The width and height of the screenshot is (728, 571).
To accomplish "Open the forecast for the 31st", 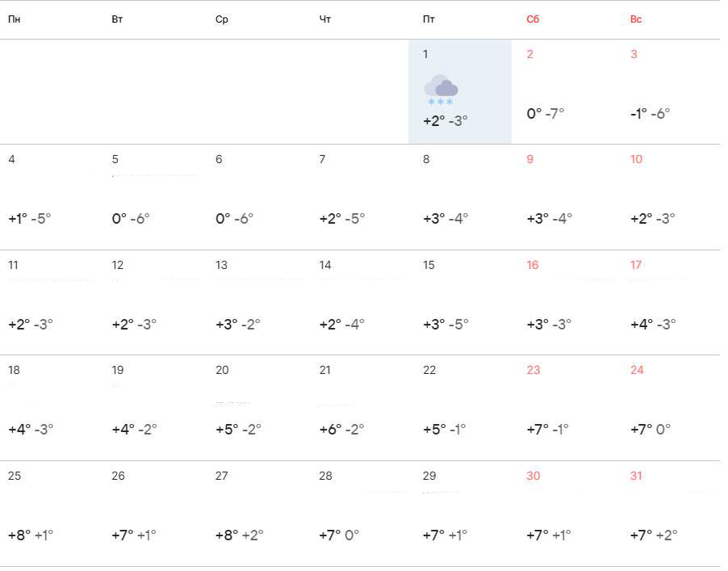I will [667, 514].
